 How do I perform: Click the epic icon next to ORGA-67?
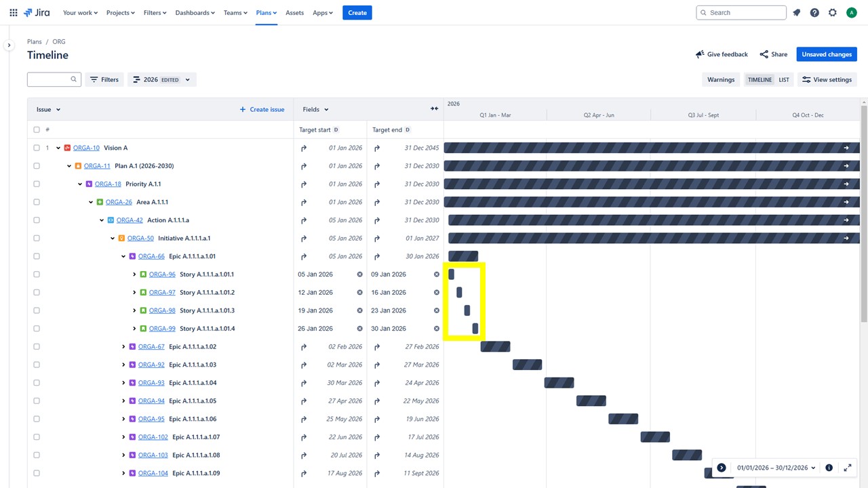[132, 347]
